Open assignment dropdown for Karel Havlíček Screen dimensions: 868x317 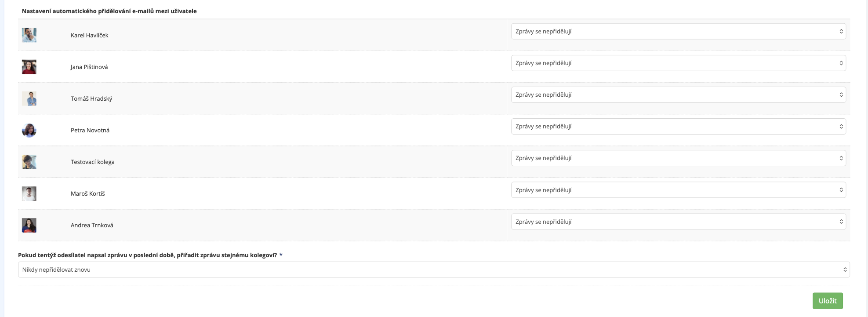678,31
